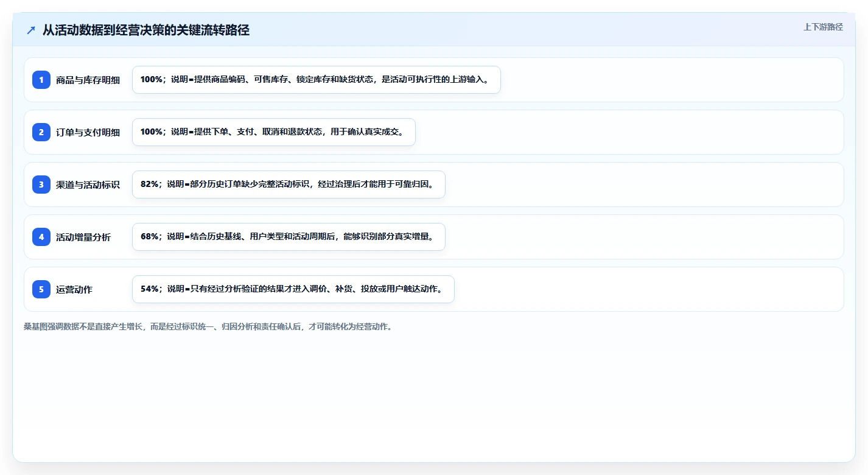
Task: Click the 82% description about 历史订单缺少活动标识
Action: (289, 185)
